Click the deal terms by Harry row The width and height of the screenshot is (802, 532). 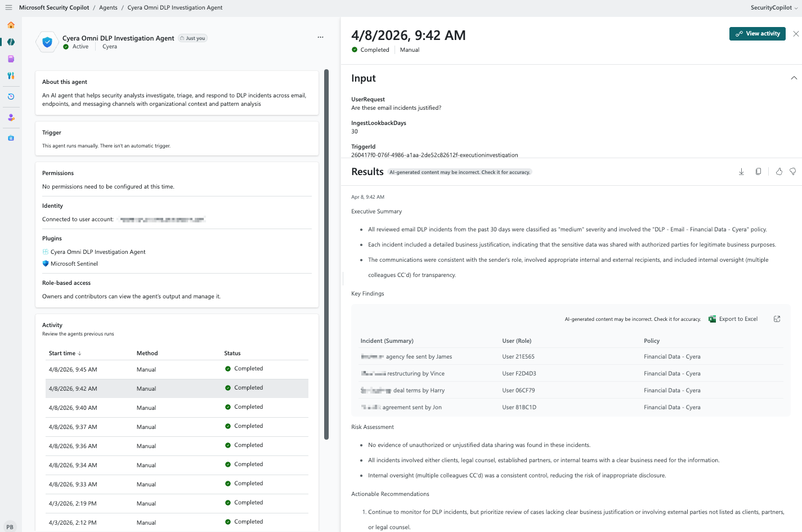[x=571, y=391]
